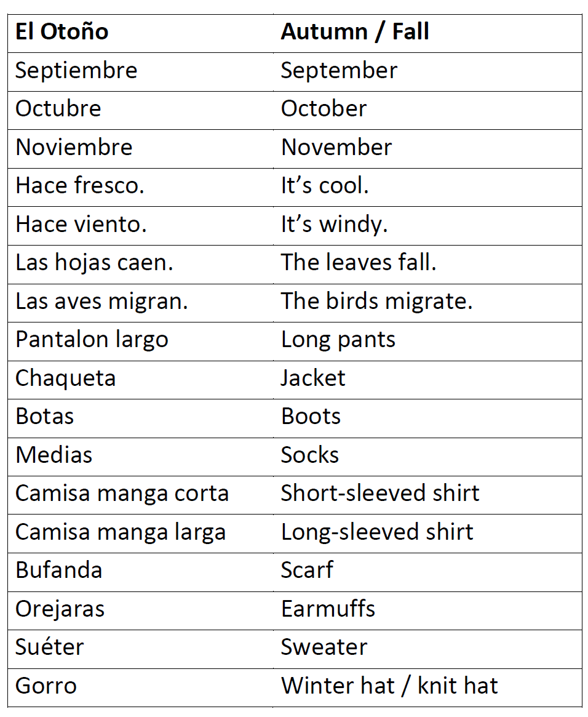Select the 'Earmuffs' cell
588x717 pixels.
point(328,609)
